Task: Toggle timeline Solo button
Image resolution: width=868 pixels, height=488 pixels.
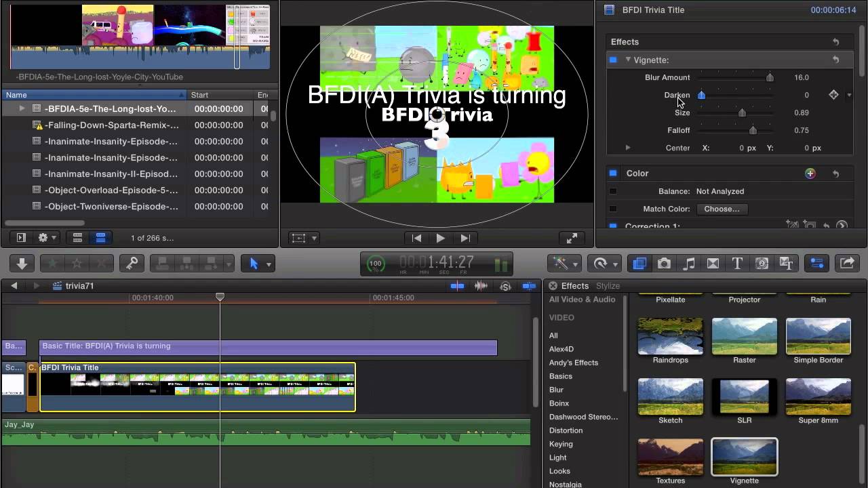Action: [505, 286]
